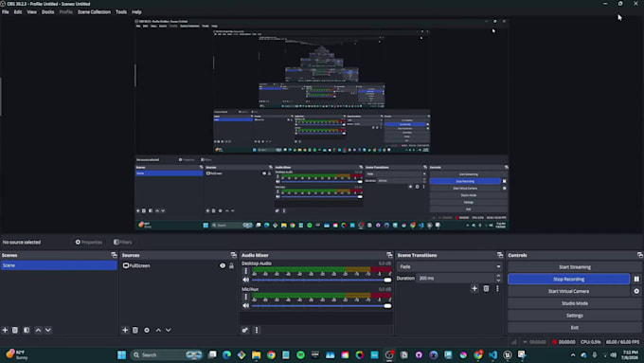644x363 pixels.
Task: Open the taskbar clock and date
Action: pos(631,355)
